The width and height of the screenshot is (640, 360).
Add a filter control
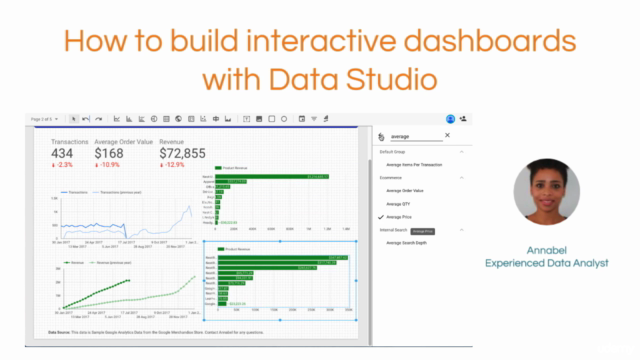click(314, 119)
